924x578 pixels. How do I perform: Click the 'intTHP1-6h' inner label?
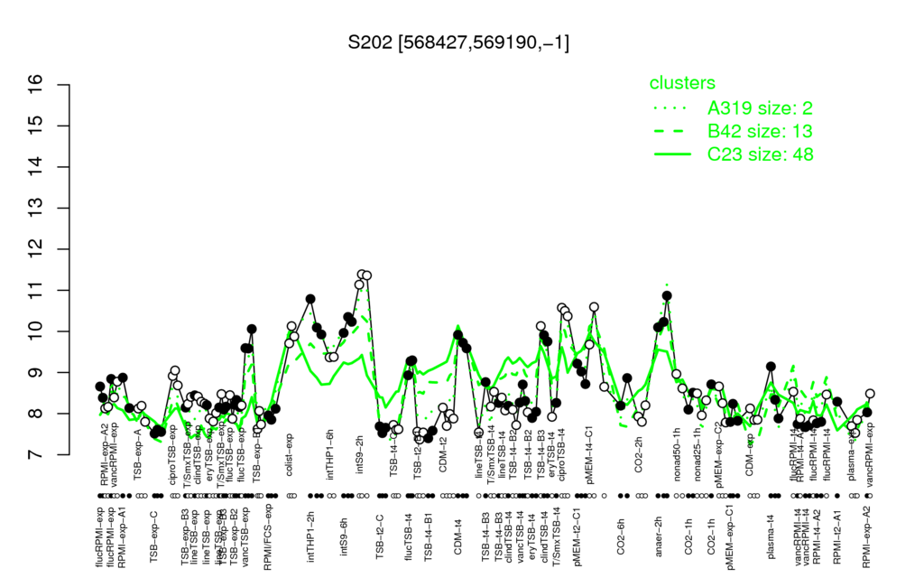point(330,453)
